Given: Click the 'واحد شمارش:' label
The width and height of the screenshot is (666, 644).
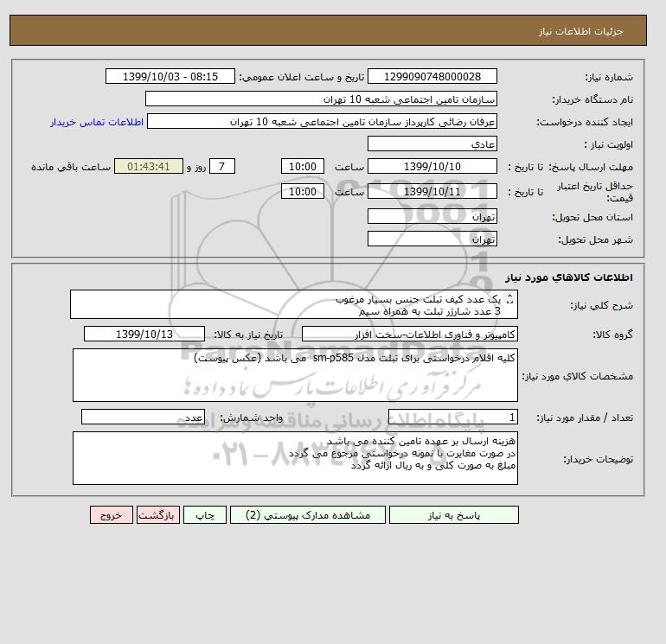Looking at the screenshot, I should (251, 418).
